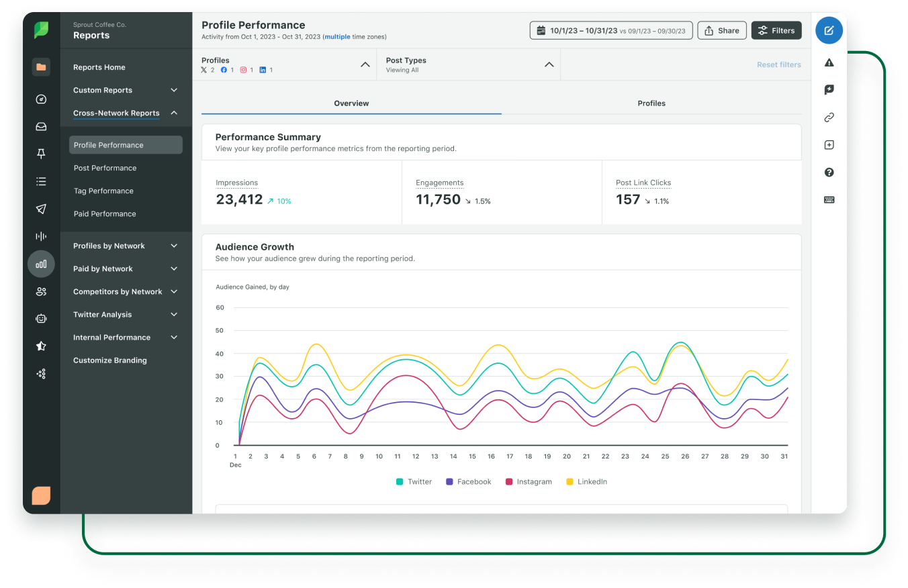
Task: Click the 23,412 impressions value
Action: pyautogui.click(x=239, y=199)
